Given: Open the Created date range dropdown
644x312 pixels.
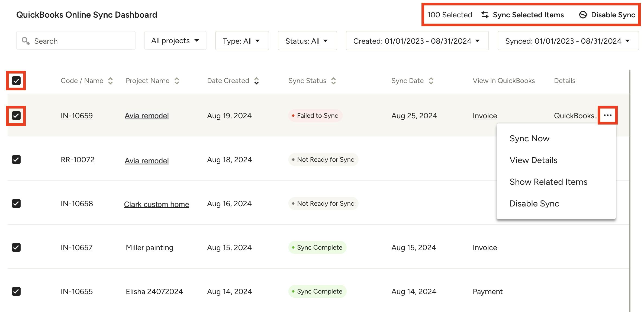Looking at the screenshot, I should pyautogui.click(x=417, y=40).
